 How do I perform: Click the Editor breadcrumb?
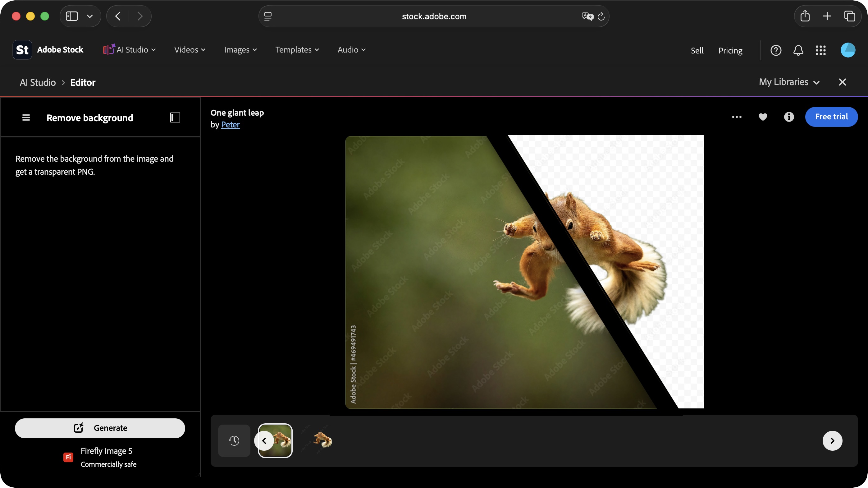click(83, 83)
